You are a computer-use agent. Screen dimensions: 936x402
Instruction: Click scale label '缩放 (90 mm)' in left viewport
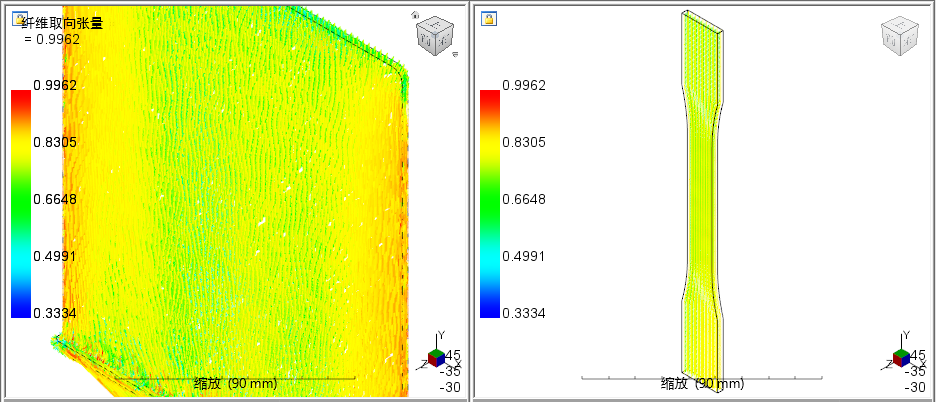pyautogui.click(x=235, y=383)
